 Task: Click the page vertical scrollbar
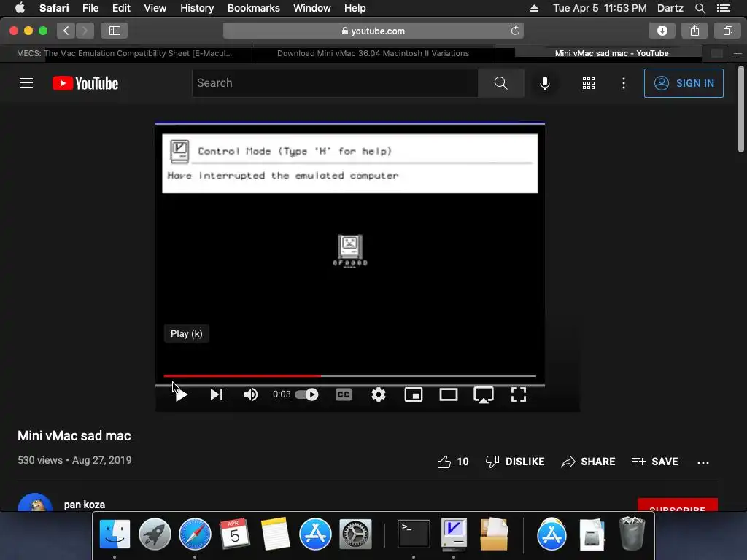coord(741,109)
